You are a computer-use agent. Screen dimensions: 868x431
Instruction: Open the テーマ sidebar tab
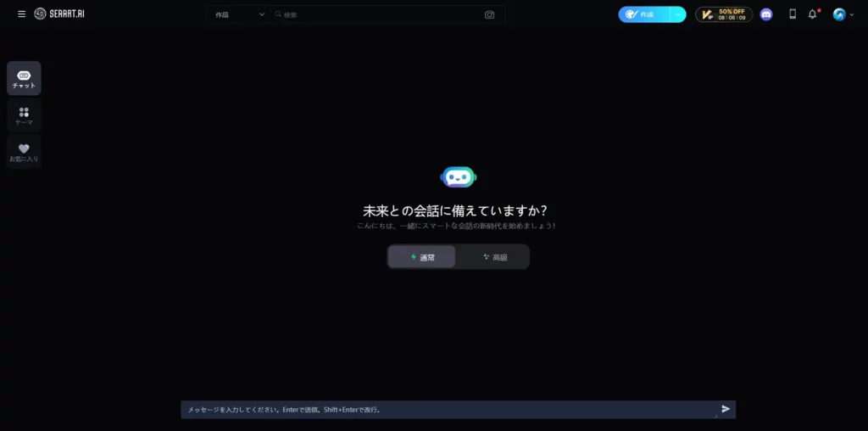[x=24, y=115]
